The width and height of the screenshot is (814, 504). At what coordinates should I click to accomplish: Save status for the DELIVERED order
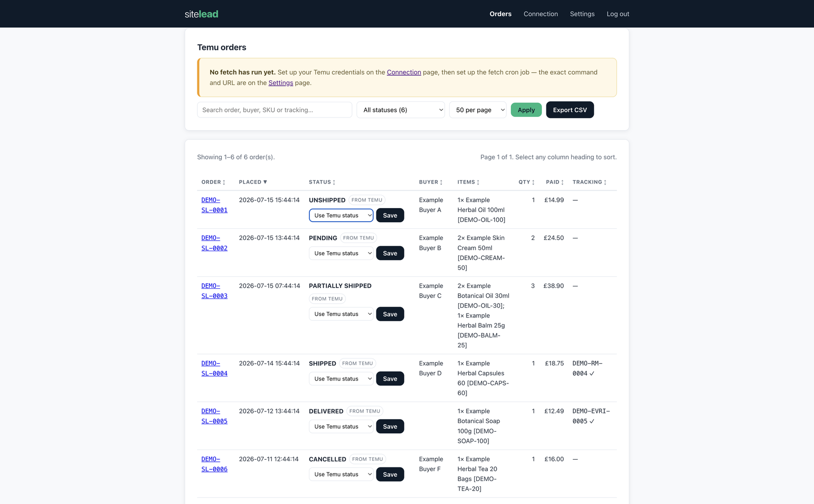(390, 427)
